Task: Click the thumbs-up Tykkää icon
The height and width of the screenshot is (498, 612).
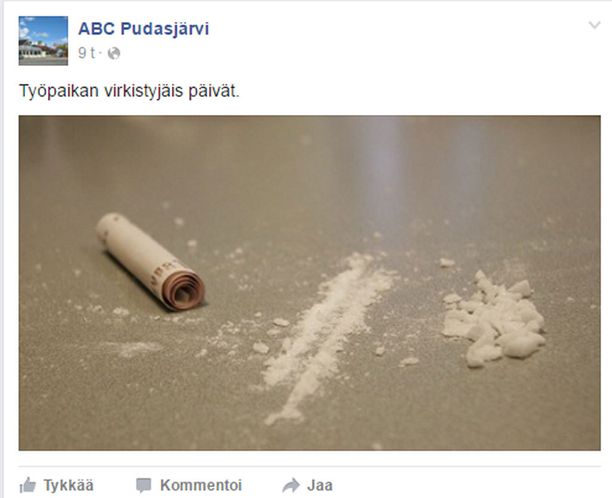Action: tap(27, 485)
